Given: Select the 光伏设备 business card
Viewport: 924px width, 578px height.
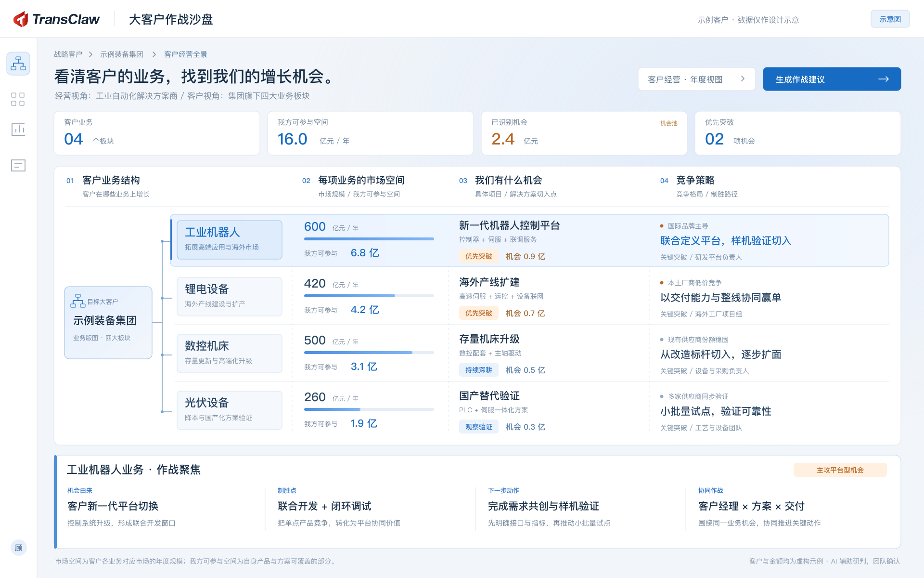Looking at the screenshot, I should (x=230, y=410).
